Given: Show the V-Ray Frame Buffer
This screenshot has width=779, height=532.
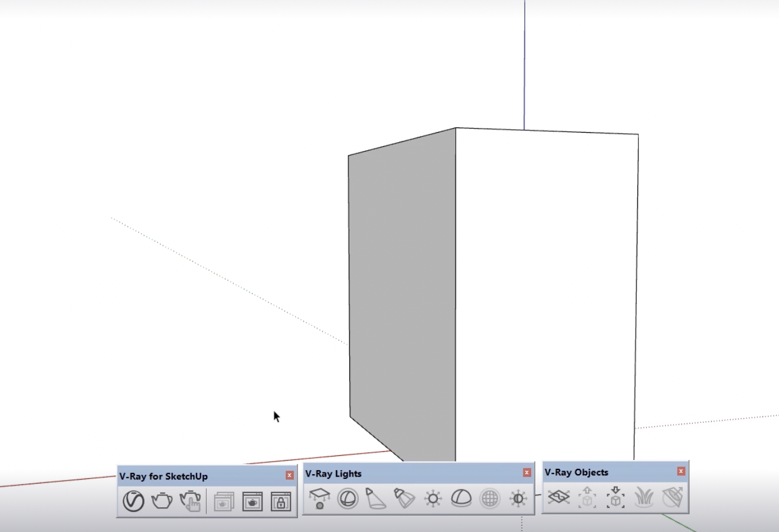Looking at the screenshot, I should (x=252, y=501).
